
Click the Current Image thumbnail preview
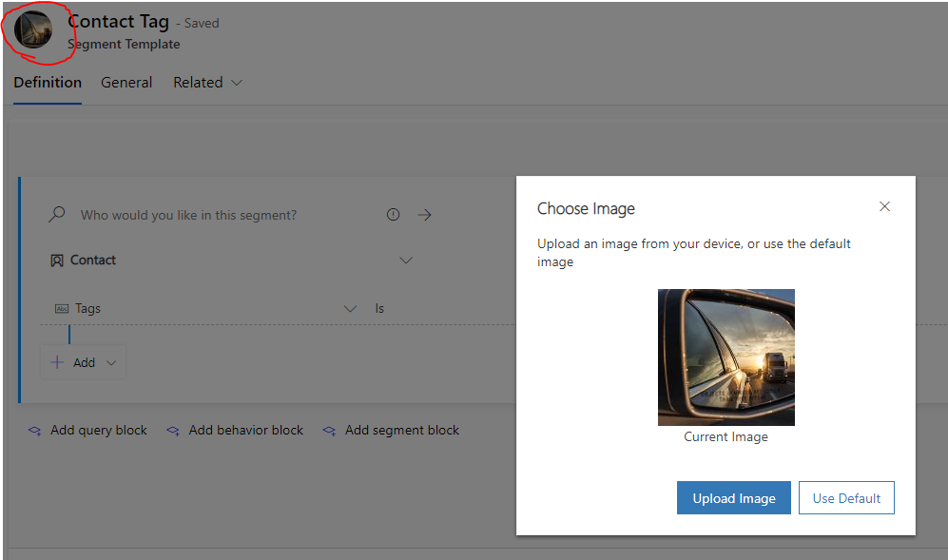[x=726, y=357]
